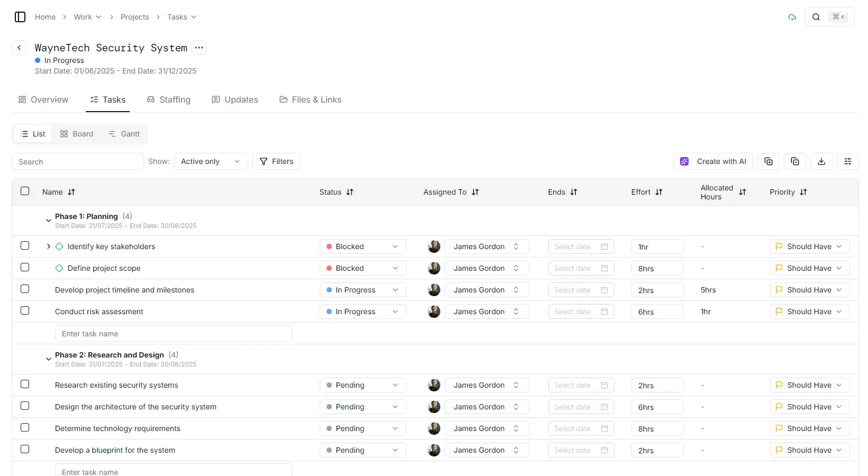
Task: Collapse the Phase 2: Research and Design group
Action: tap(49, 359)
